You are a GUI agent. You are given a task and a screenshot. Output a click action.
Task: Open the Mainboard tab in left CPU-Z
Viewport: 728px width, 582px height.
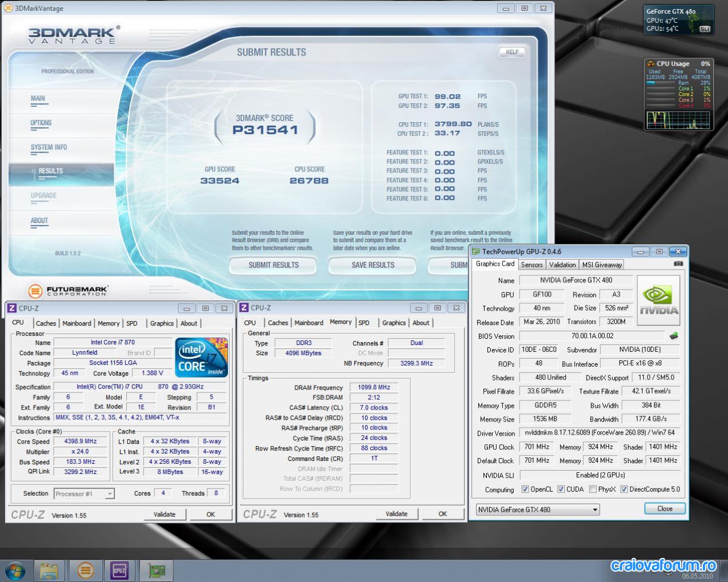click(x=77, y=323)
